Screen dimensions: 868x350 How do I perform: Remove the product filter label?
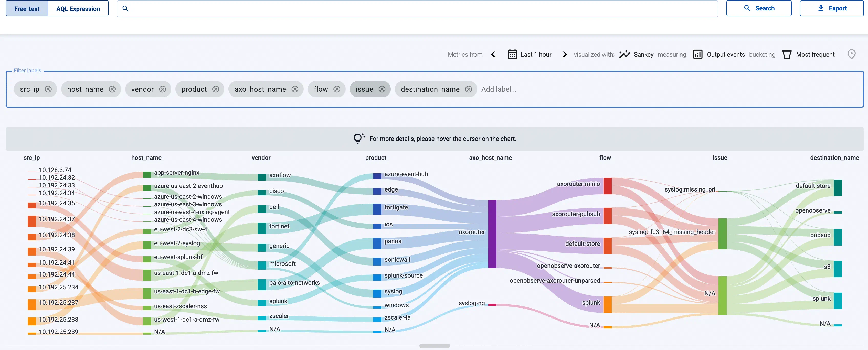point(216,89)
